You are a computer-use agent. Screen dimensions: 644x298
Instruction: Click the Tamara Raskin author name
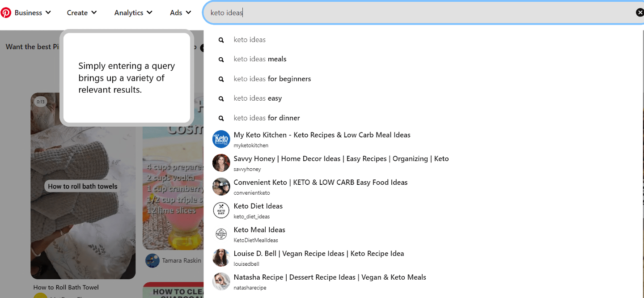click(x=182, y=260)
